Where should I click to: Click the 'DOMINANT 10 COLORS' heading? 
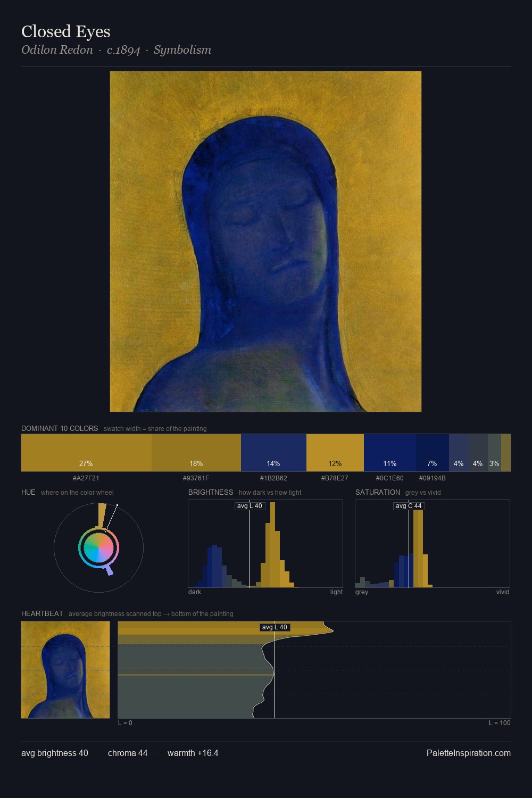click(60, 428)
